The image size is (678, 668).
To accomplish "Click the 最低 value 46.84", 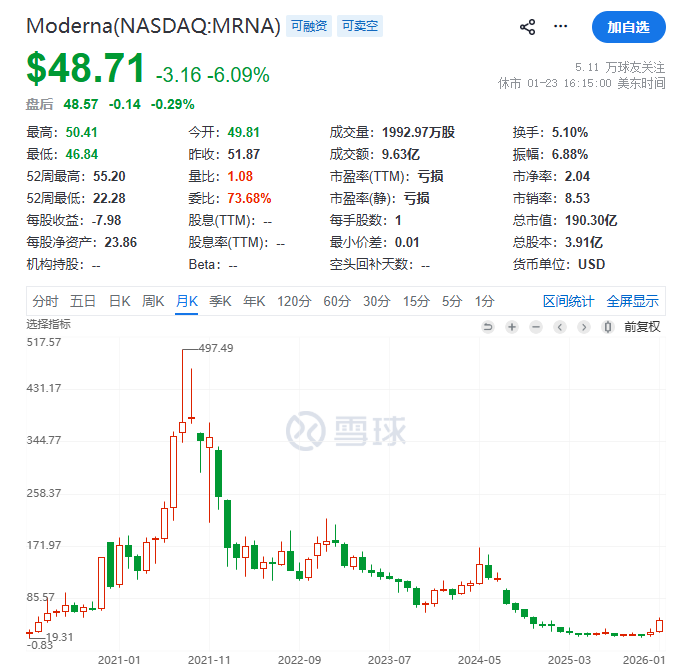I will click(82, 154).
